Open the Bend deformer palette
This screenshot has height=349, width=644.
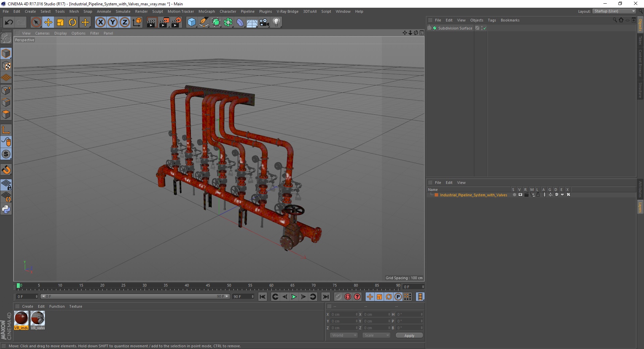[x=240, y=22]
